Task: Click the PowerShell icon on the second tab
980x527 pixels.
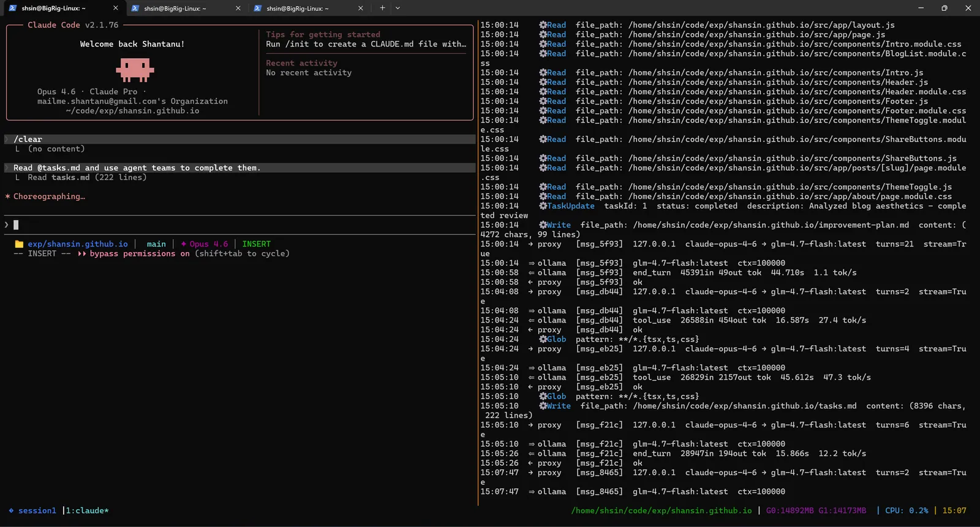Action: point(135,8)
